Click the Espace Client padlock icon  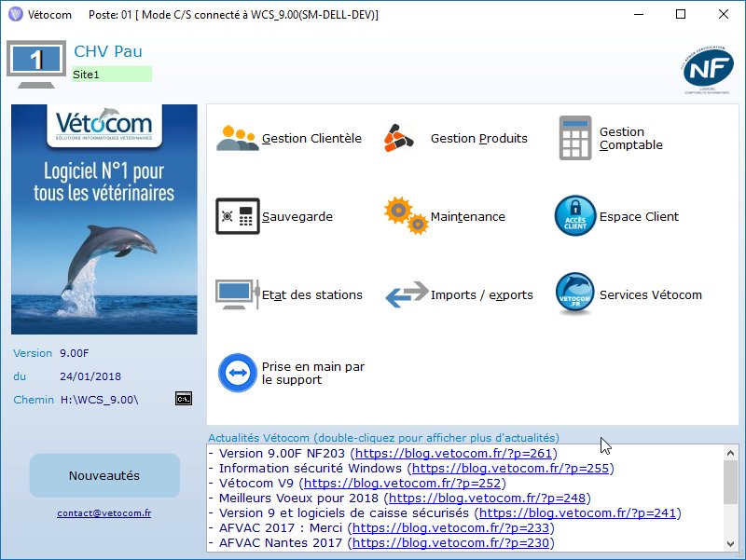pos(575,216)
